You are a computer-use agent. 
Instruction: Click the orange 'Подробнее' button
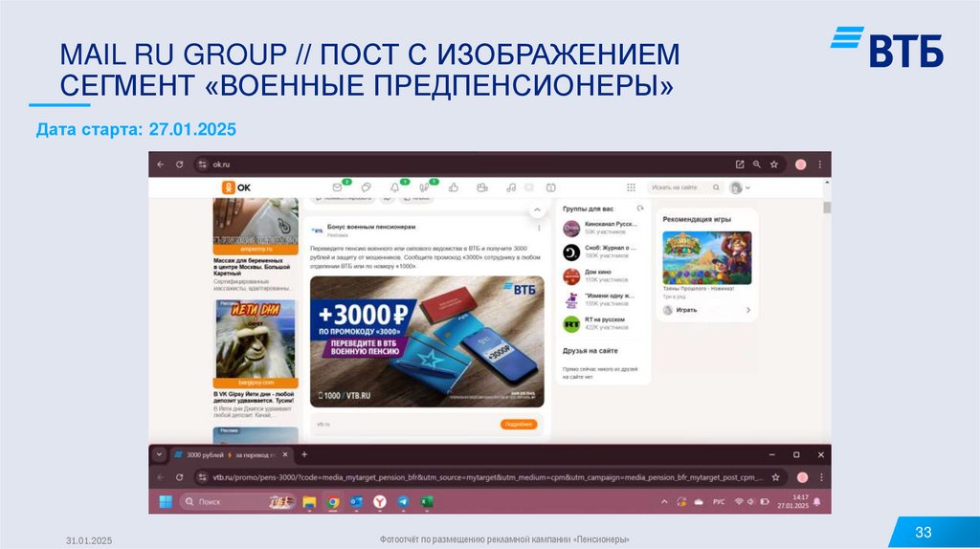[519, 424]
